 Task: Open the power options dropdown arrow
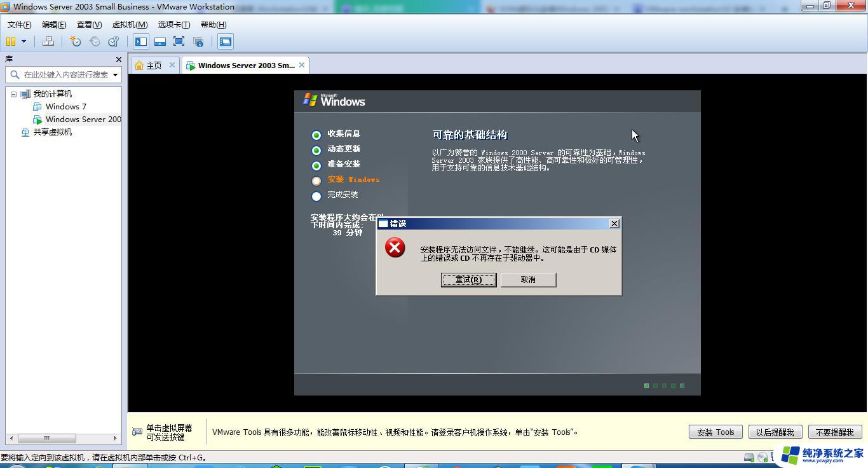point(24,41)
